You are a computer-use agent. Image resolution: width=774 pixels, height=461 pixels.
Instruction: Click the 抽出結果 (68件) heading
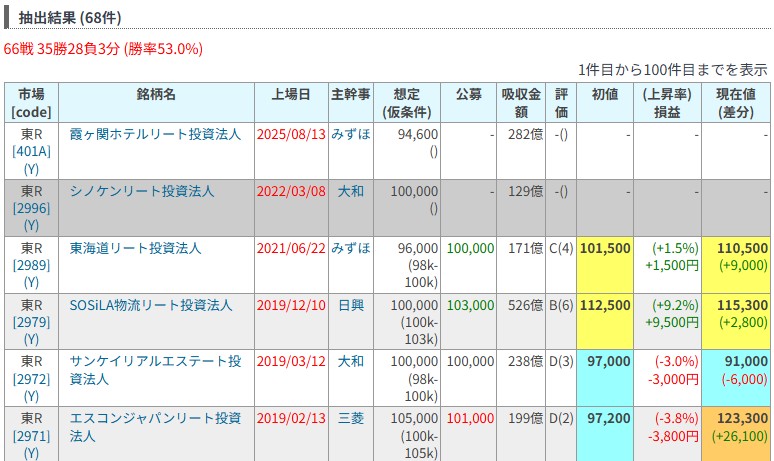(x=70, y=18)
